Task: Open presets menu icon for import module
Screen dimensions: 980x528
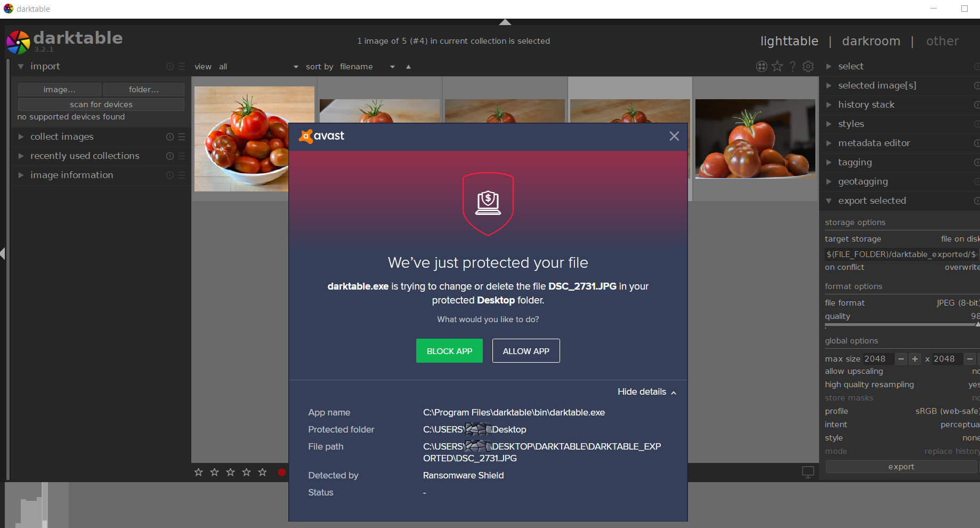Action: click(182, 67)
